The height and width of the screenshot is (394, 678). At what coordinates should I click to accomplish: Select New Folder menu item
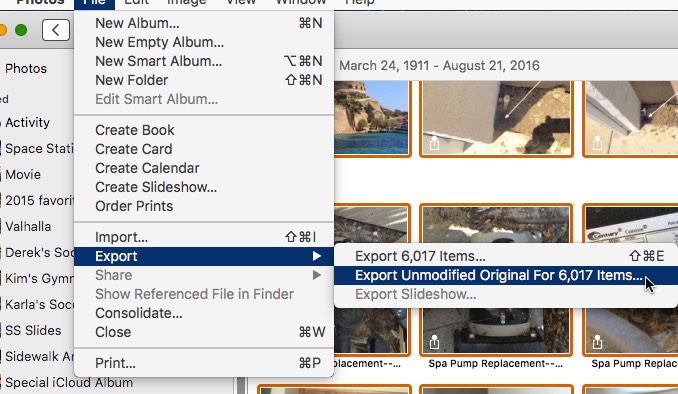click(204, 80)
